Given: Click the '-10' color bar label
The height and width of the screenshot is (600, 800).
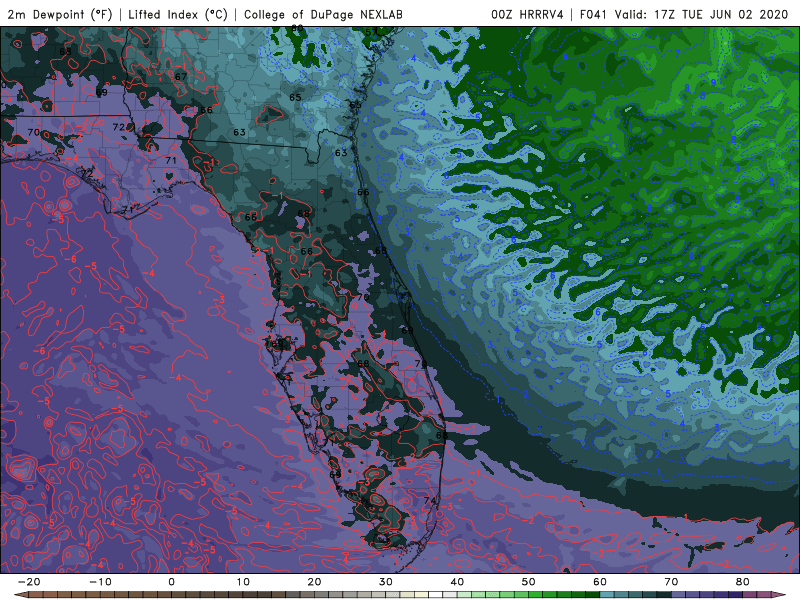Looking at the screenshot, I should click(100, 582).
